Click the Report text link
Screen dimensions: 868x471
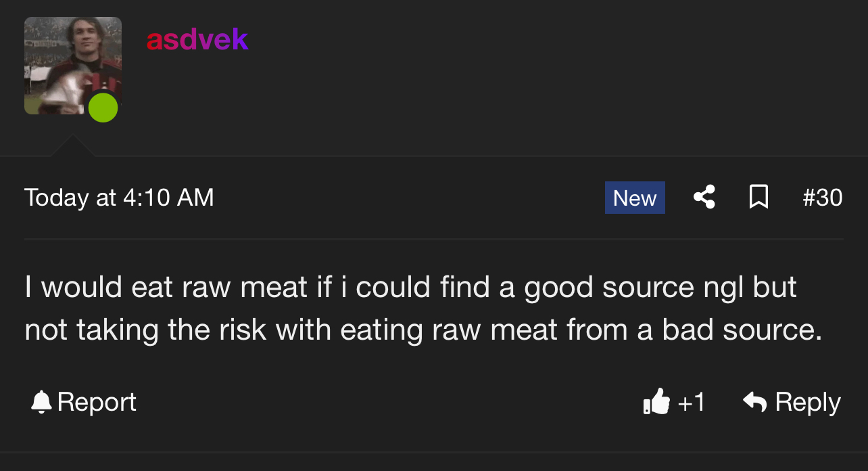point(97,402)
